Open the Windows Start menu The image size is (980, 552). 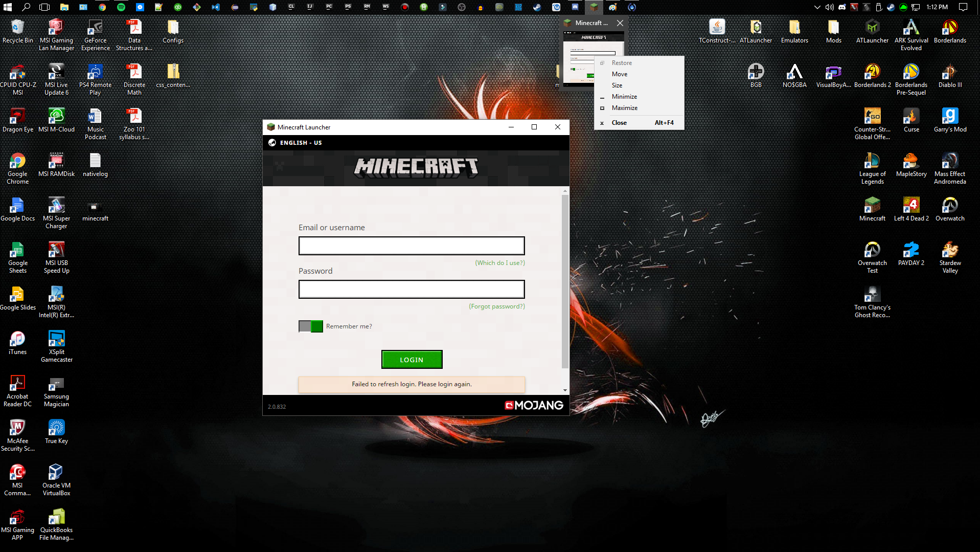[8, 7]
